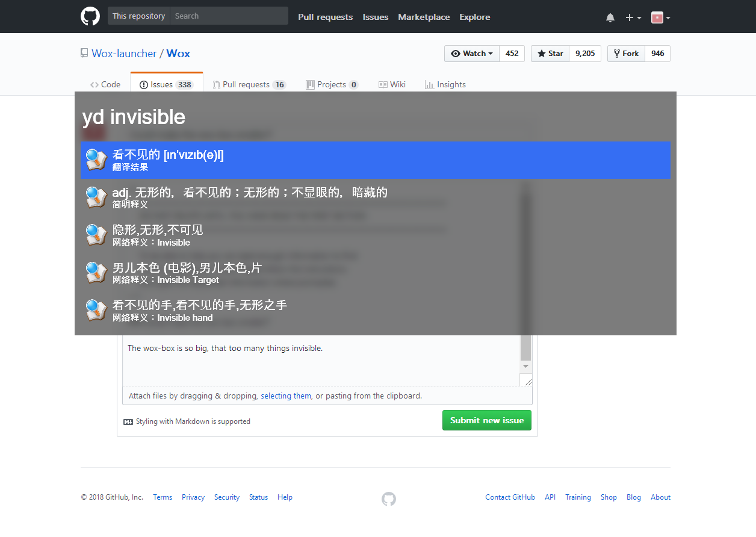View the 9,205 stargazers count
Viewport: 756px width, 537px height.
585,54
